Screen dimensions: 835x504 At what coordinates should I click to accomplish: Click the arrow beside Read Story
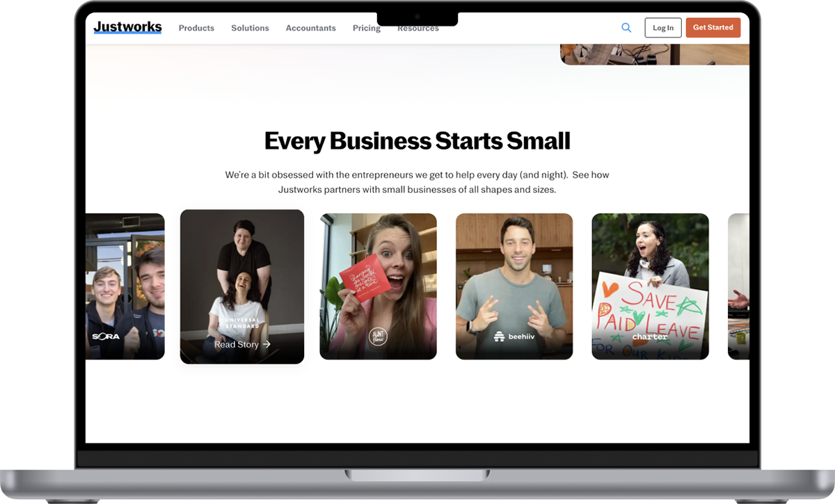click(267, 344)
